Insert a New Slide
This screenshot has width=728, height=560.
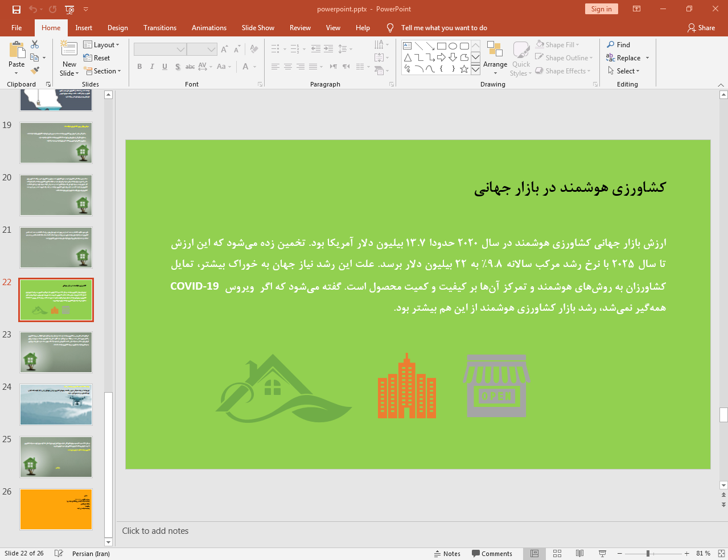click(69, 58)
